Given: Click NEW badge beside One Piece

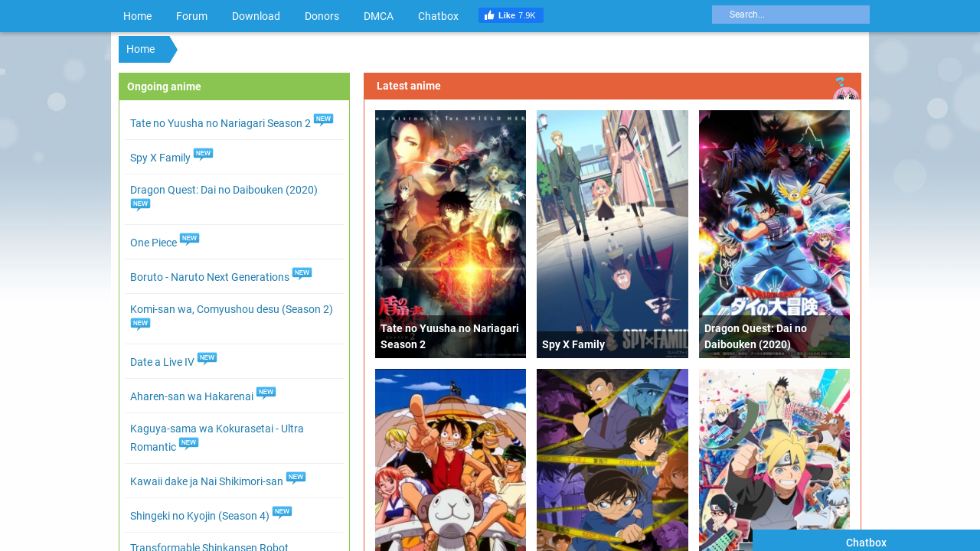Looking at the screenshot, I should click(x=189, y=240).
